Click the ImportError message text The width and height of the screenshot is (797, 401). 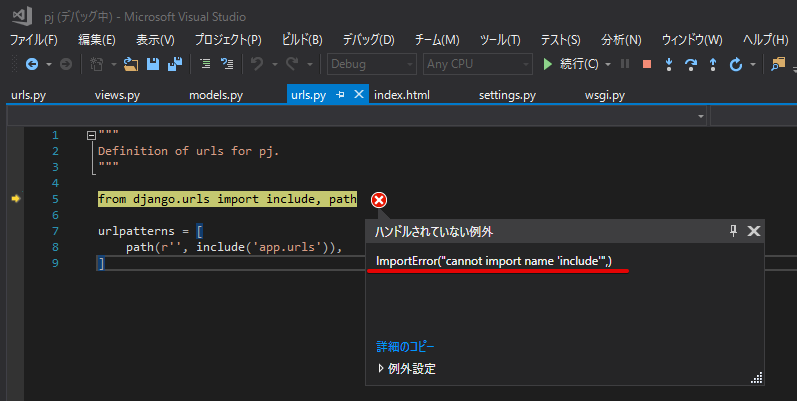point(494,261)
